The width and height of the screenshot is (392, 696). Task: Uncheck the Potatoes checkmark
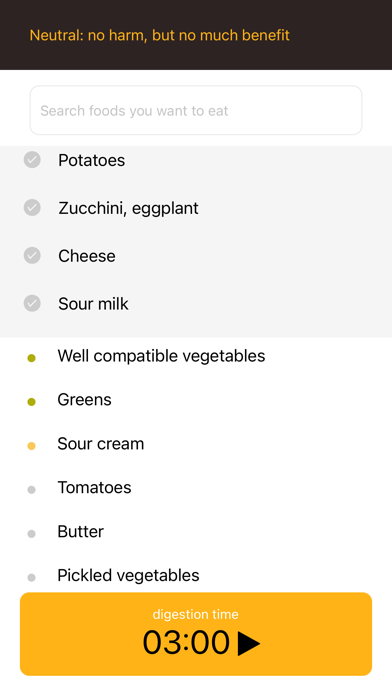pyautogui.click(x=32, y=160)
